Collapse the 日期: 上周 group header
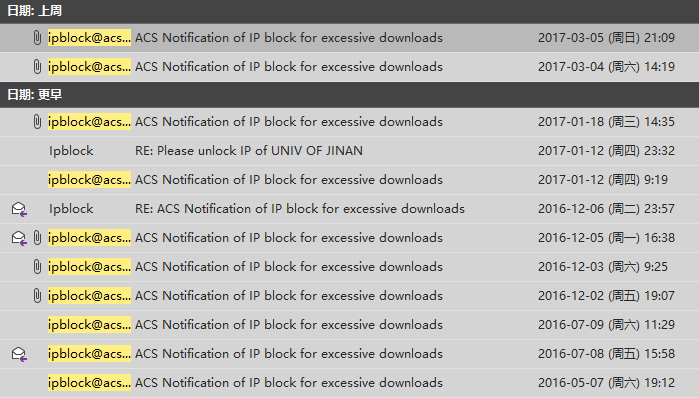The height and width of the screenshot is (398, 699). tap(350, 11)
